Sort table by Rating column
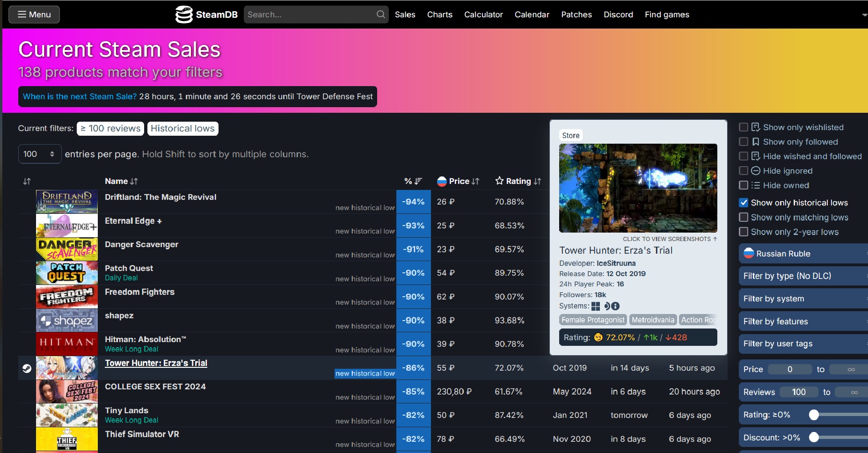The height and width of the screenshot is (453, 868). [518, 181]
